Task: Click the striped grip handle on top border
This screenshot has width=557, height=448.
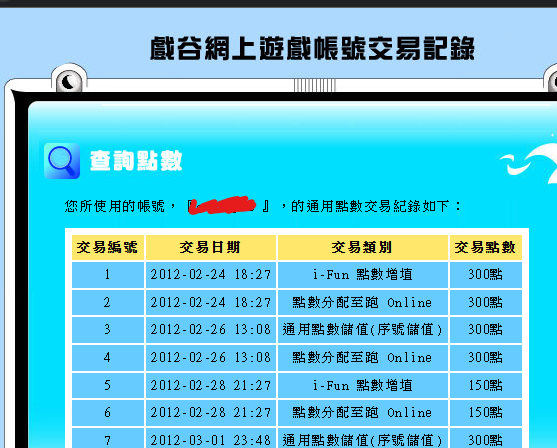Action: [315, 85]
